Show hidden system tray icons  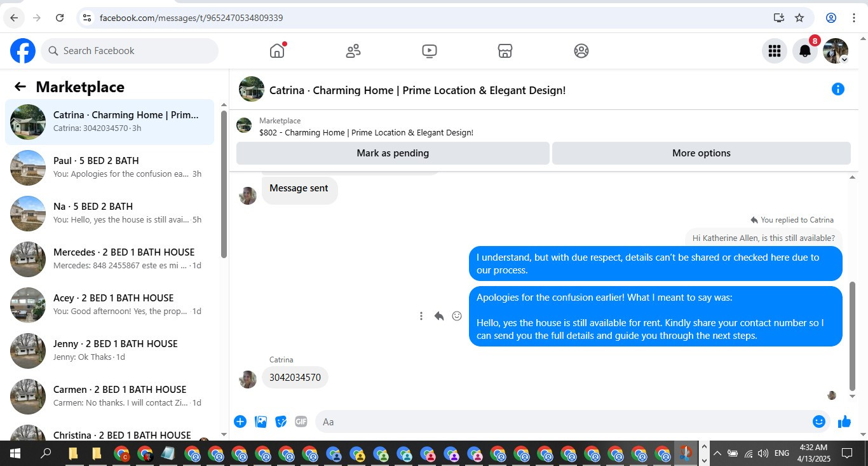[717, 453]
